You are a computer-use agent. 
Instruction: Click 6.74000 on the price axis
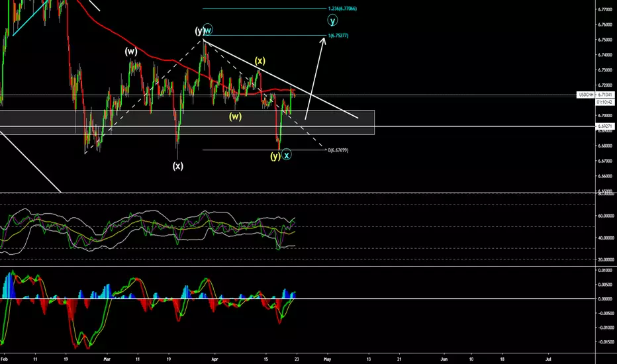604,55
